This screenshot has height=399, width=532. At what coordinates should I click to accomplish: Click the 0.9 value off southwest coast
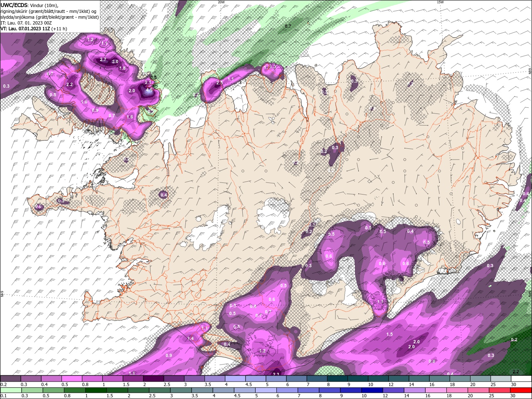point(169,355)
